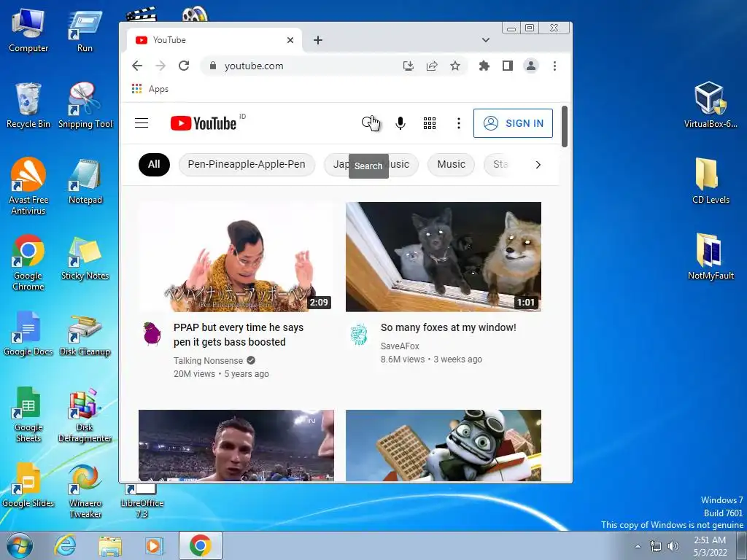Image resolution: width=747 pixels, height=560 pixels.
Task: Select the Sticky Notes desktop shortcut
Action: click(85, 257)
